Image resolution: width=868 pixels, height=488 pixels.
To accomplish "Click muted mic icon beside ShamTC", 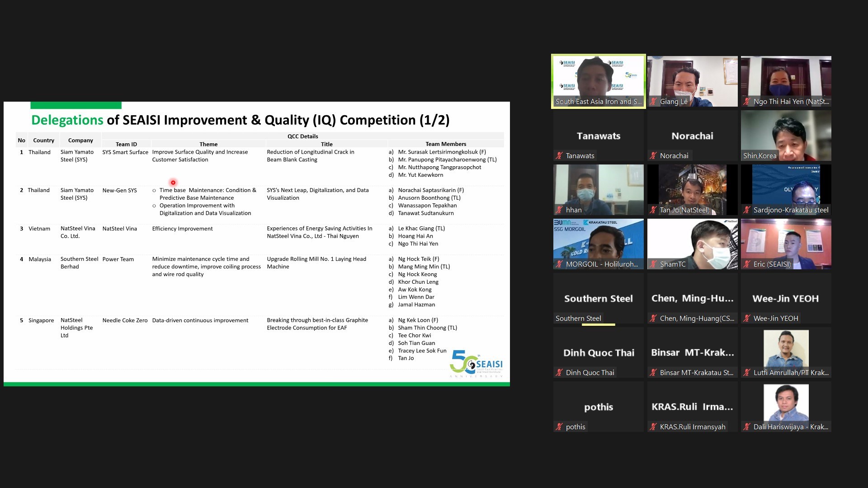I will [653, 264].
